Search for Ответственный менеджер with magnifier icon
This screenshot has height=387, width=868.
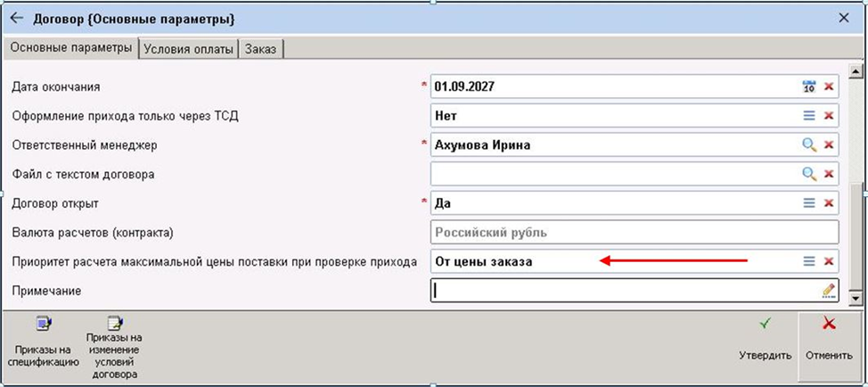click(809, 144)
